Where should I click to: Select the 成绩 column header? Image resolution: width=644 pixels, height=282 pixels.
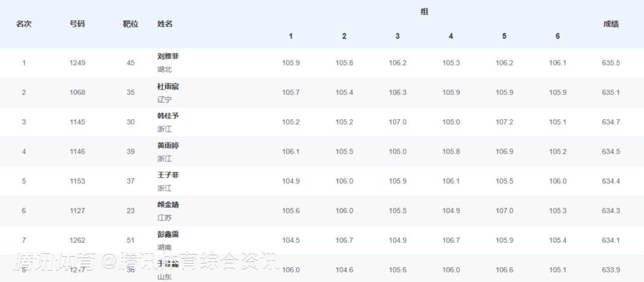click(x=611, y=24)
